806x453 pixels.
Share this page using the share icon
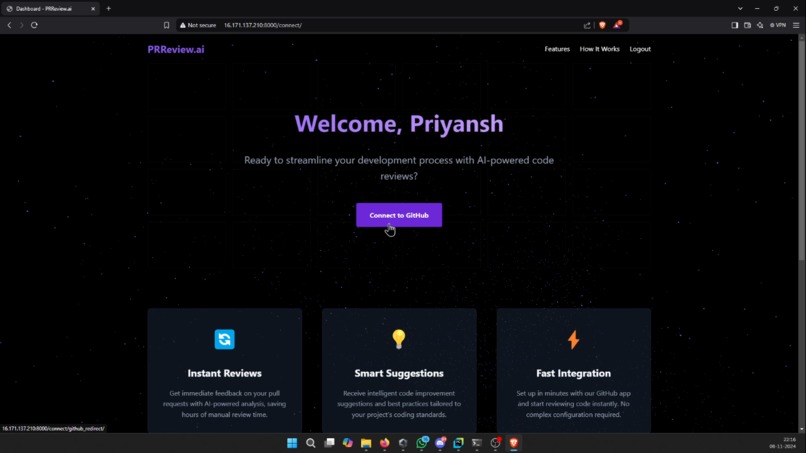587,25
